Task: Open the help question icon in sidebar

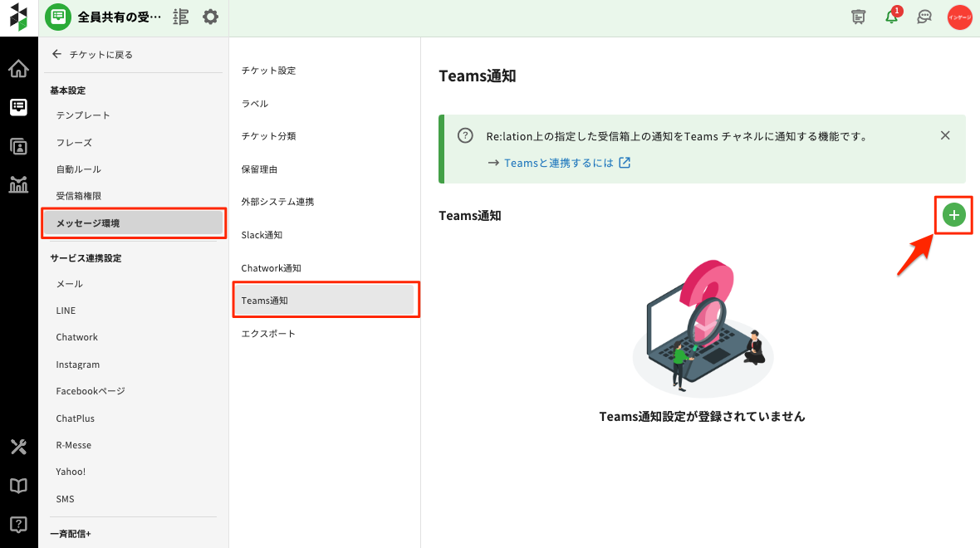Action: click(x=19, y=524)
